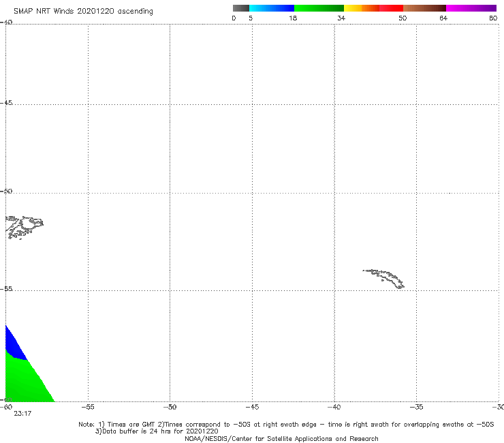
Task: Click the title 'SMAP NRT Winds 20201220 ascending'
Action: pos(83,11)
